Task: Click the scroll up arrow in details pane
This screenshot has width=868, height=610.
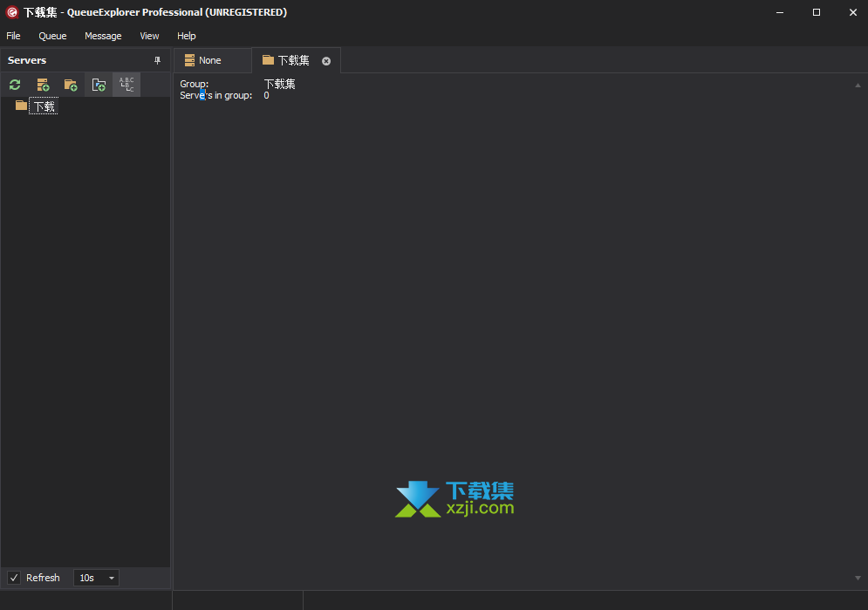Action: tap(858, 86)
